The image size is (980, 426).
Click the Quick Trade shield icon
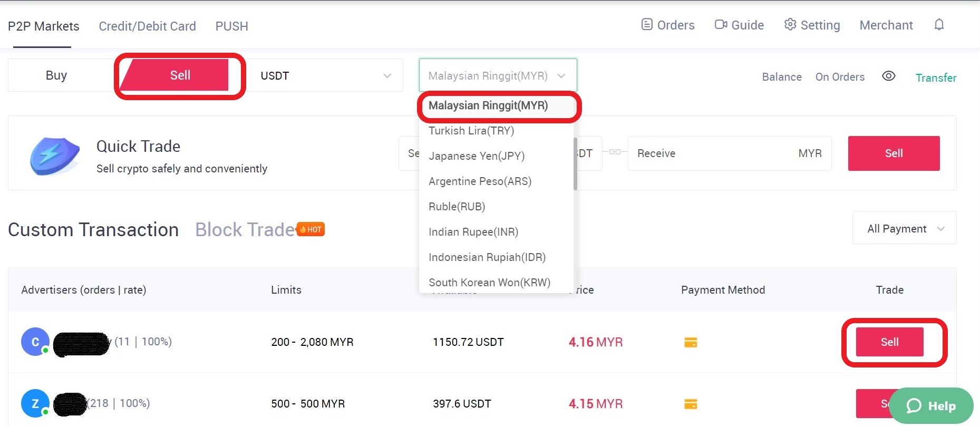click(x=54, y=156)
